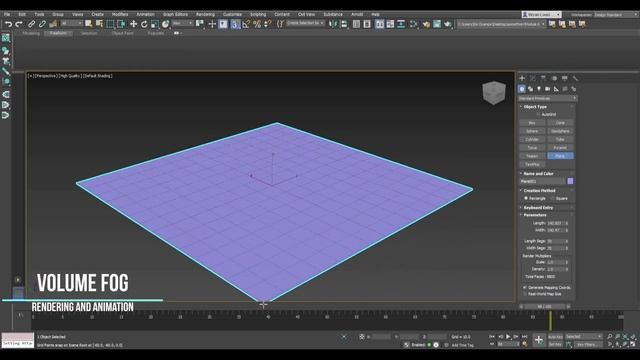Viewport: 640px width, 360px height.
Task: Activate the Select and Scale tool
Action: [x=155, y=24]
